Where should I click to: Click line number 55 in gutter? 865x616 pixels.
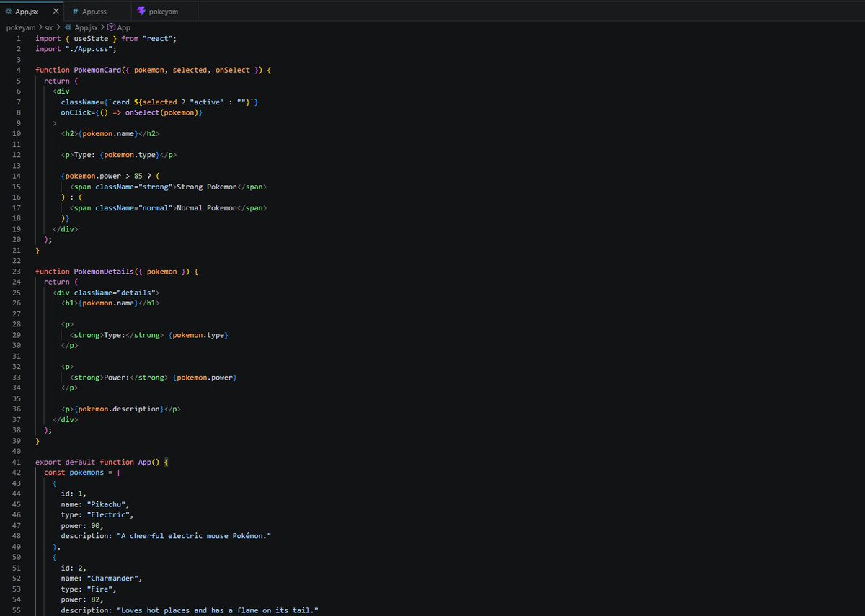click(17, 610)
